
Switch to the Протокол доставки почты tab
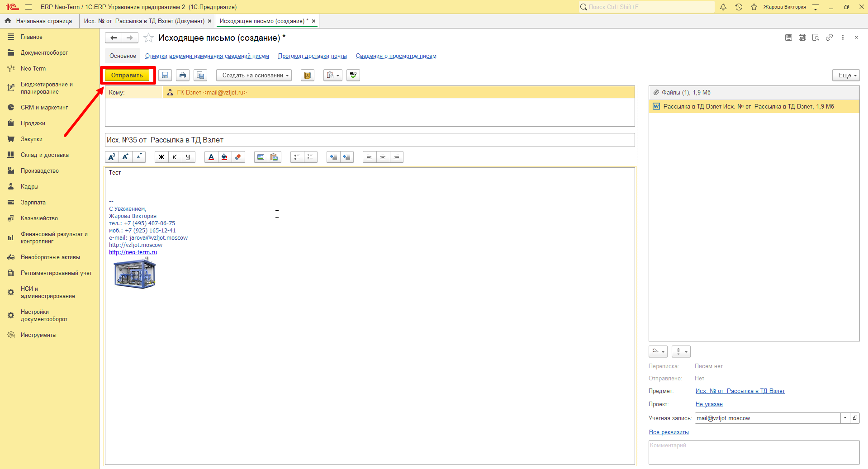tap(313, 56)
